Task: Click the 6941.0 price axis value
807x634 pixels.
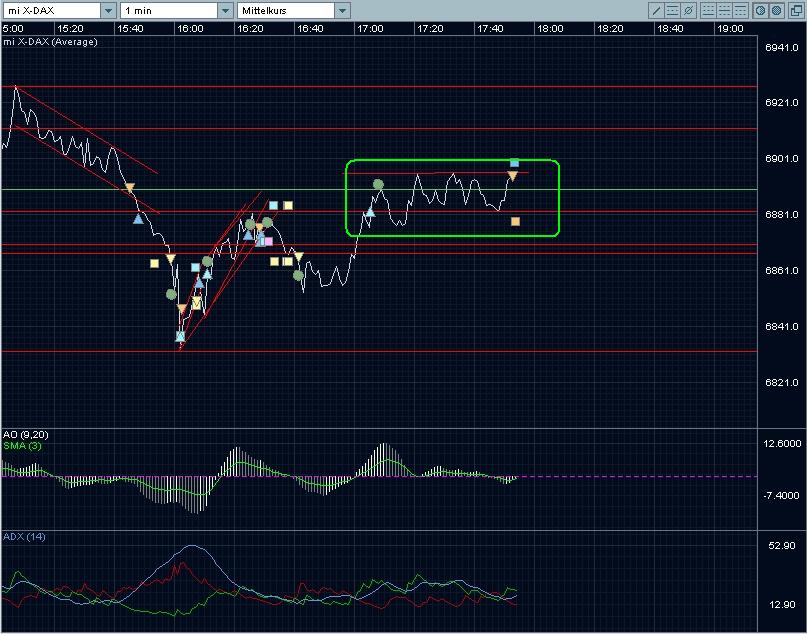Action: click(782, 48)
